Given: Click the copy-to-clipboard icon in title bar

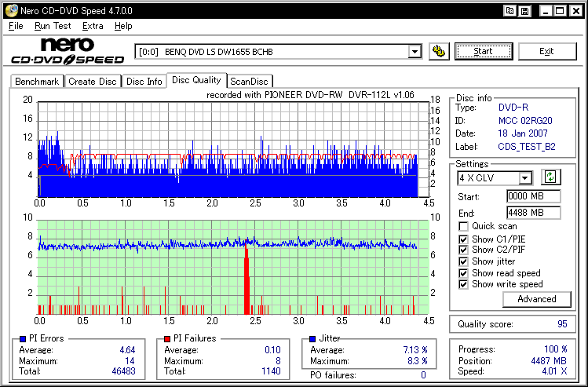Looking at the screenshot, I should 510,10.
